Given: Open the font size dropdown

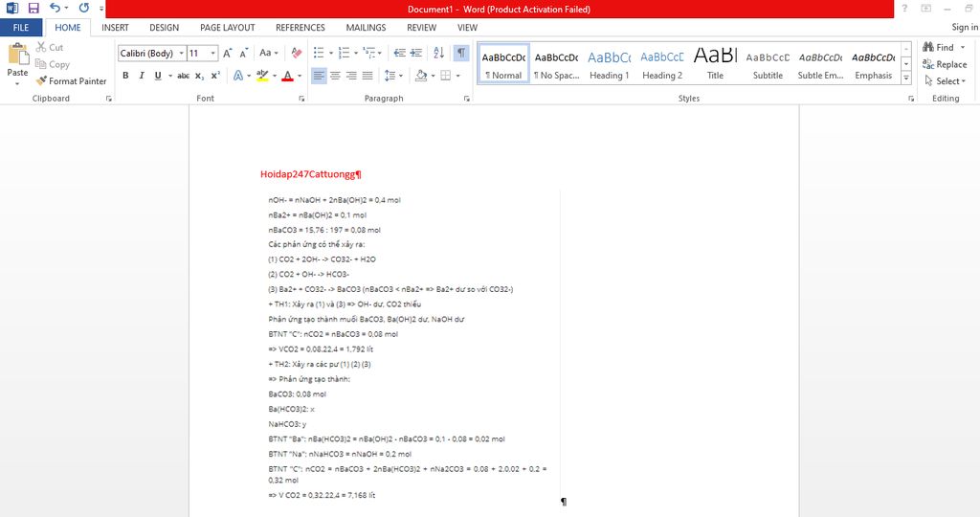Looking at the screenshot, I should pos(213,54).
